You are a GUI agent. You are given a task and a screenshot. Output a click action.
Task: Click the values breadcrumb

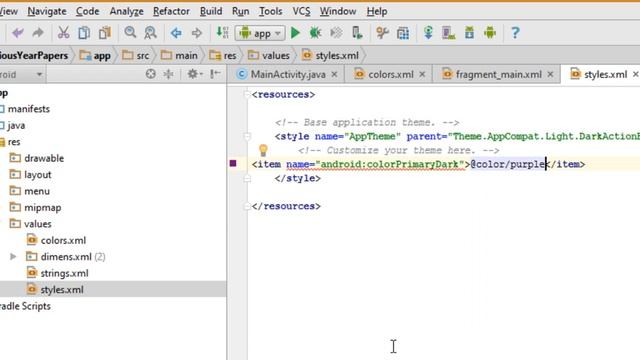coord(269,55)
